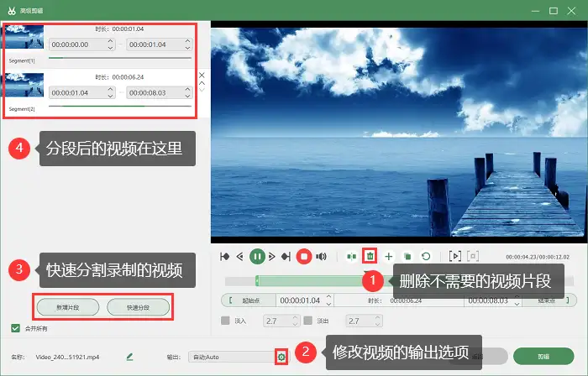The image size is (588, 376).
Task: Remove Segment[2] with its X icon
Action: (x=202, y=76)
